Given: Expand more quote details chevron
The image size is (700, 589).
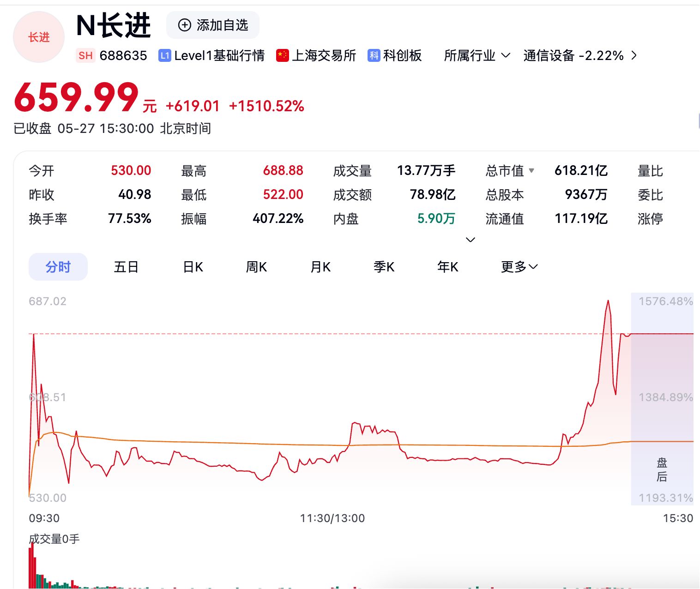Looking at the screenshot, I should click(471, 240).
